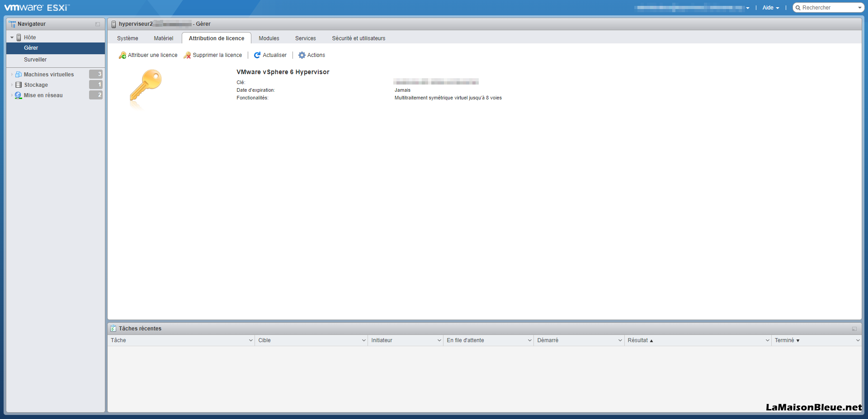
Task: Click the host icon beside hyperviseur2 title
Action: click(114, 24)
